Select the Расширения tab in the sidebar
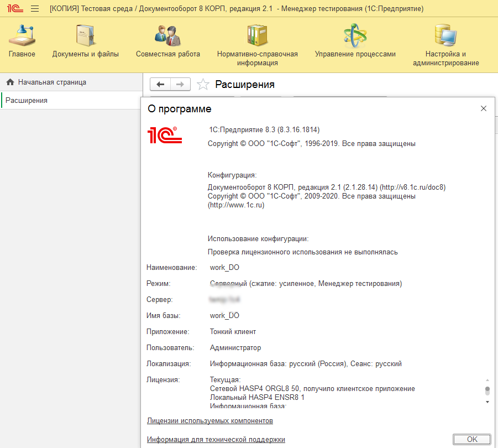The image size is (498, 448). (71, 101)
